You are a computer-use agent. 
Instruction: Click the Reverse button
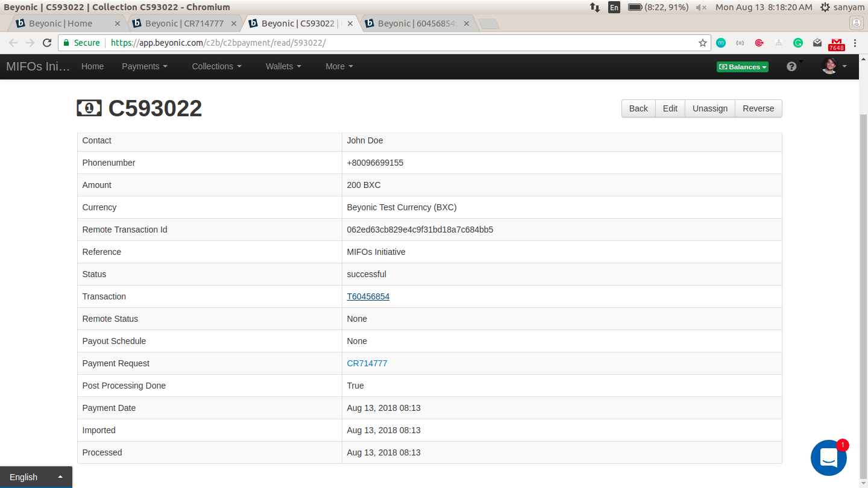758,108
